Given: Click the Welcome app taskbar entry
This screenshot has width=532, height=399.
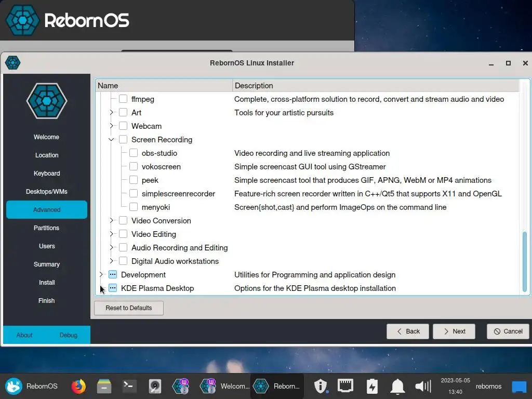Looking at the screenshot, I should point(224,386).
